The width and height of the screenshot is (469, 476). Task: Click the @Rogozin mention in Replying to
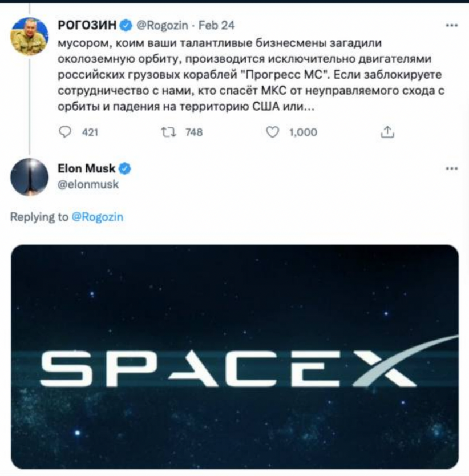[x=98, y=216]
